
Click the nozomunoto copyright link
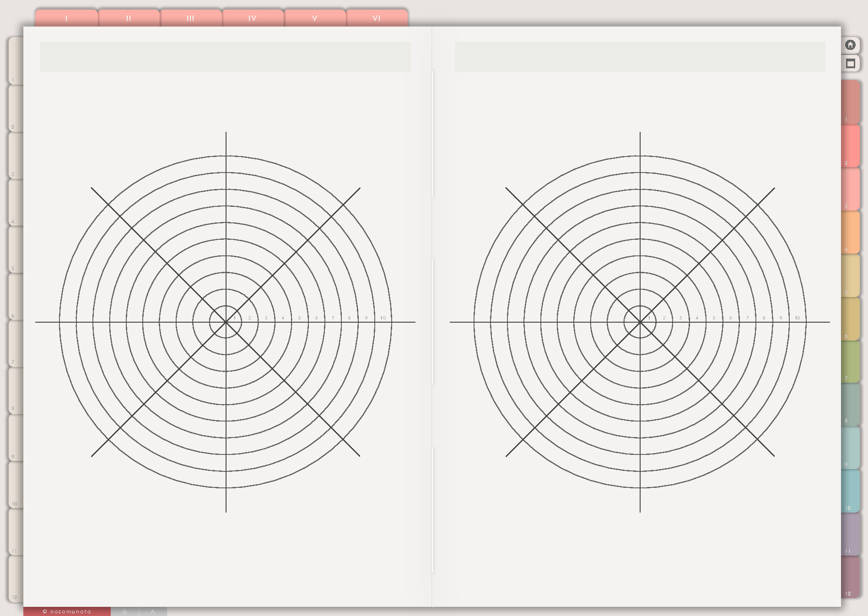point(67,611)
